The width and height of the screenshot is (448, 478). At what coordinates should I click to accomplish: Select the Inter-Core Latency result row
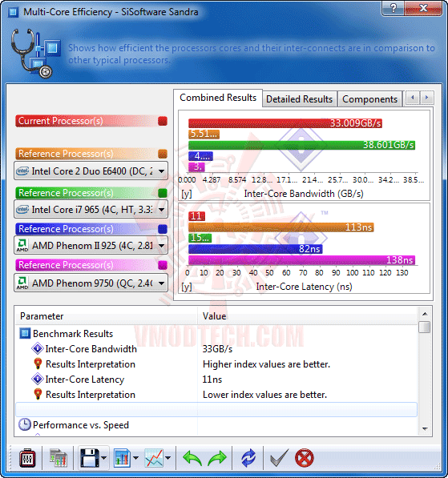[216, 380]
